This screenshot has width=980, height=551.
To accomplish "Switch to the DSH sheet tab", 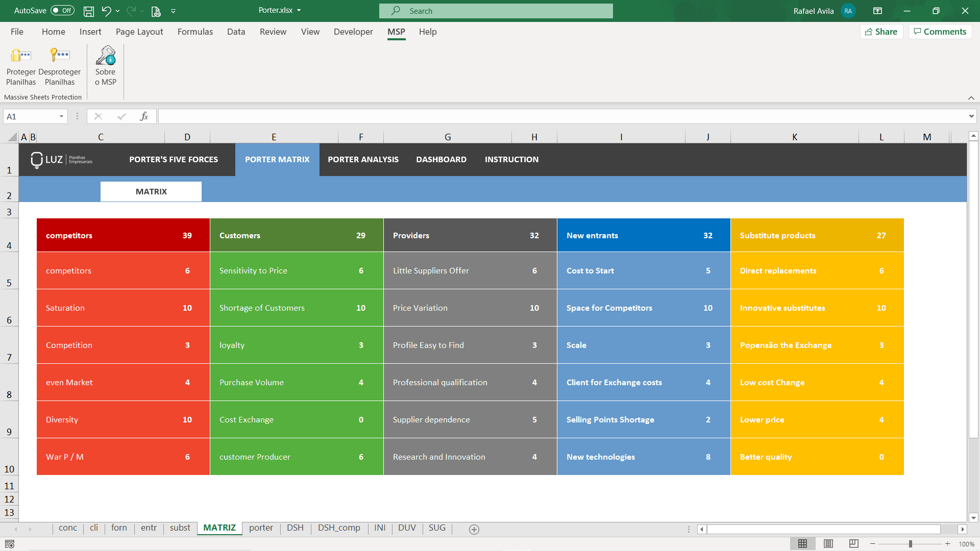I will [x=295, y=528].
